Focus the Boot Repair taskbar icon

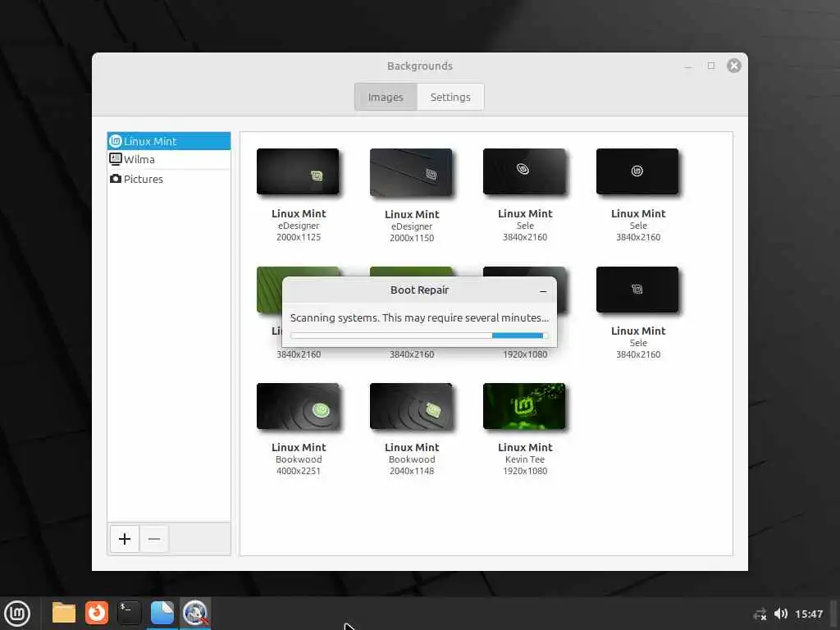click(x=195, y=613)
